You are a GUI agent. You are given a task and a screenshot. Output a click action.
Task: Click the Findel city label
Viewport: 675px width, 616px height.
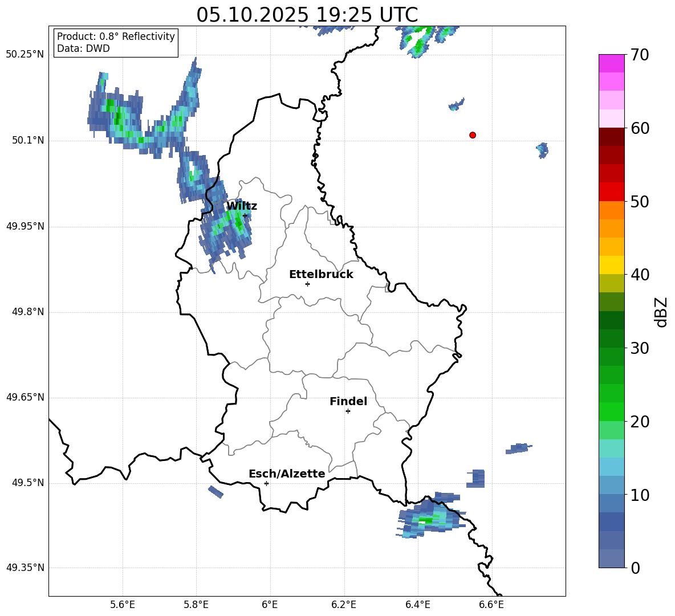click(x=348, y=402)
